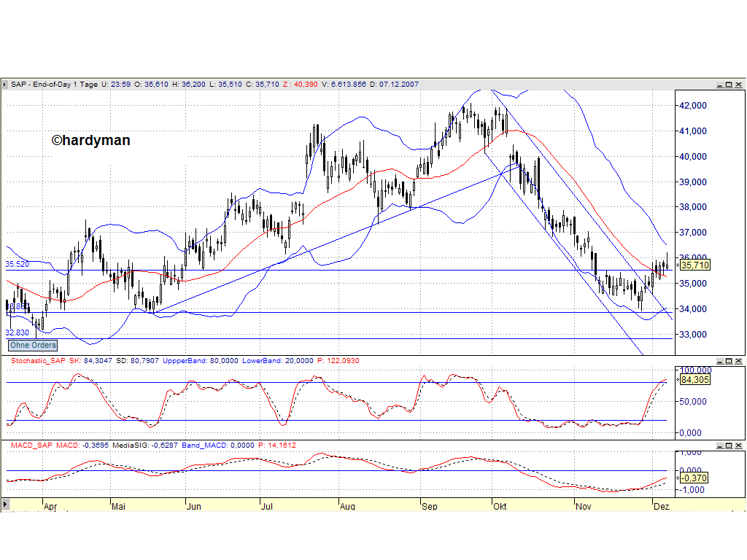Close the MACD_SAP indicator pane

tap(738, 446)
